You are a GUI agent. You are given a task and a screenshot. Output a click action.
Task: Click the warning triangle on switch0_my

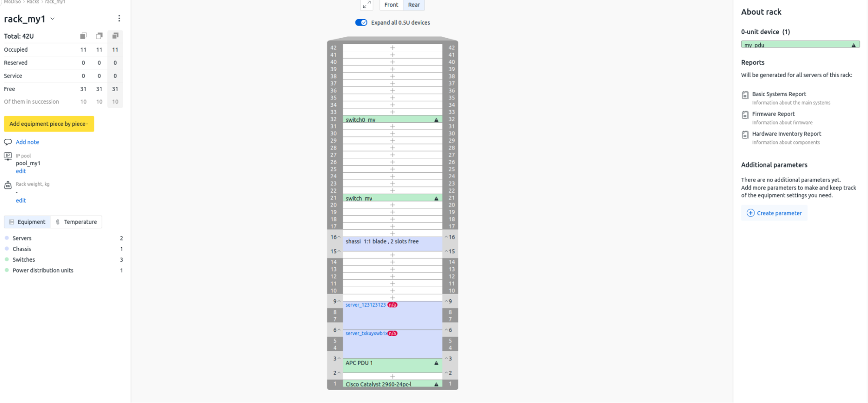[436, 120]
